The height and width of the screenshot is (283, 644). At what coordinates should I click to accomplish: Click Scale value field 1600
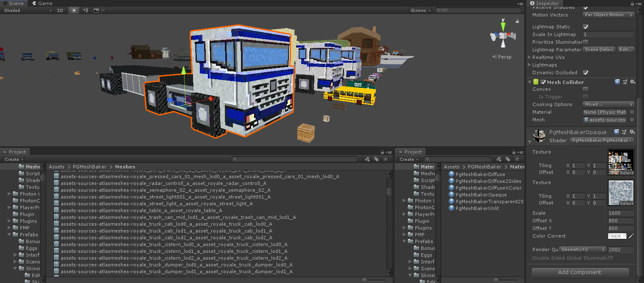(621, 213)
